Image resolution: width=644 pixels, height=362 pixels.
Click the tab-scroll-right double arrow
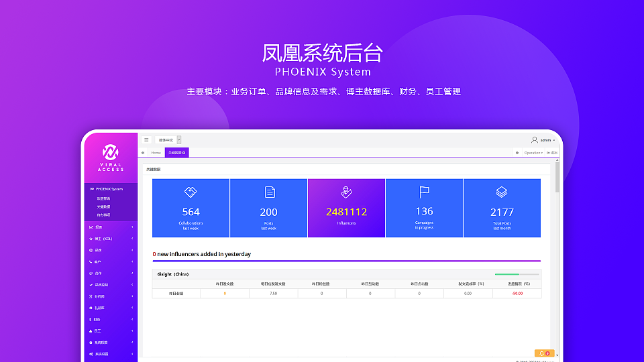click(x=517, y=153)
